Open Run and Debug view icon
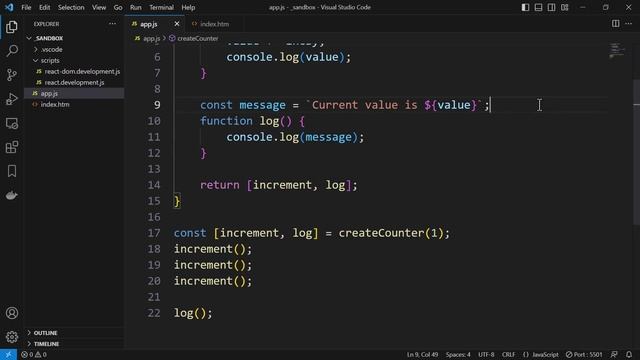This screenshot has height=360, width=640. pyautogui.click(x=12, y=99)
